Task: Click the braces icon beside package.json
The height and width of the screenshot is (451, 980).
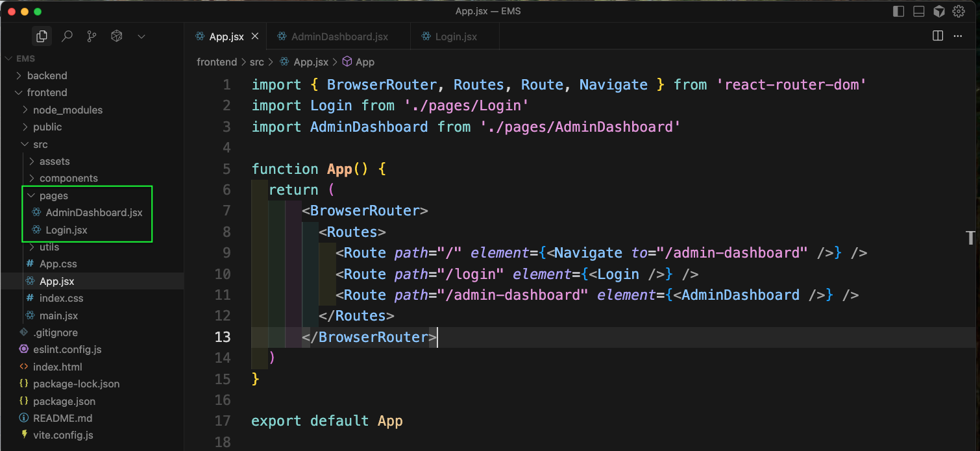Action: click(x=24, y=401)
